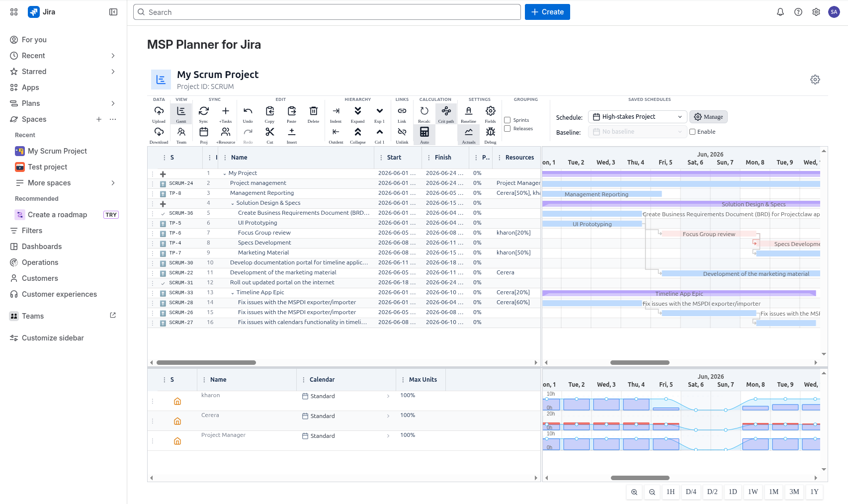Open My Scrum Project space link
This screenshot has width=848, height=504.
pyautogui.click(x=57, y=151)
